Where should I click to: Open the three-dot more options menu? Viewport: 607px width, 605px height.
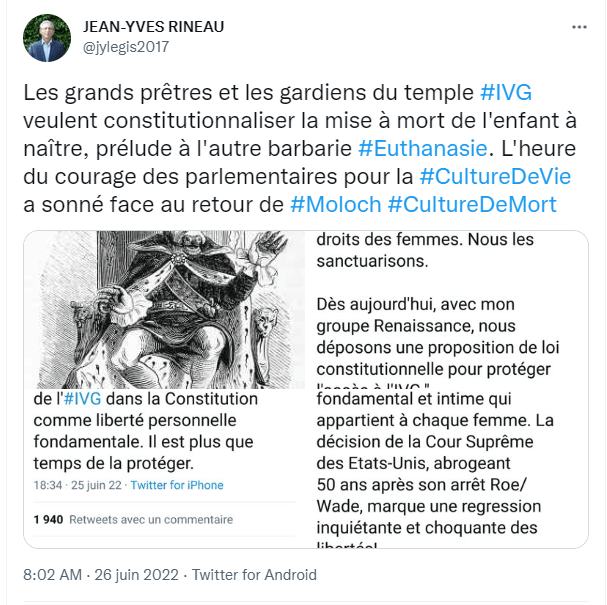pos(579,27)
